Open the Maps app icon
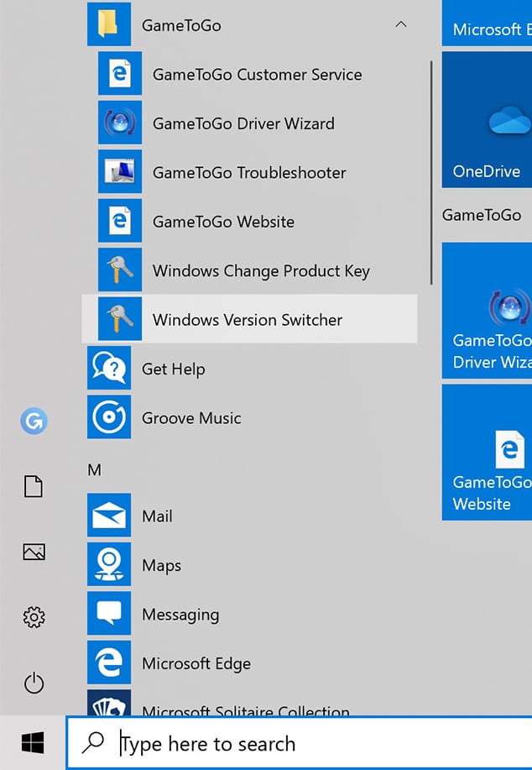532x770 pixels. tap(109, 565)
